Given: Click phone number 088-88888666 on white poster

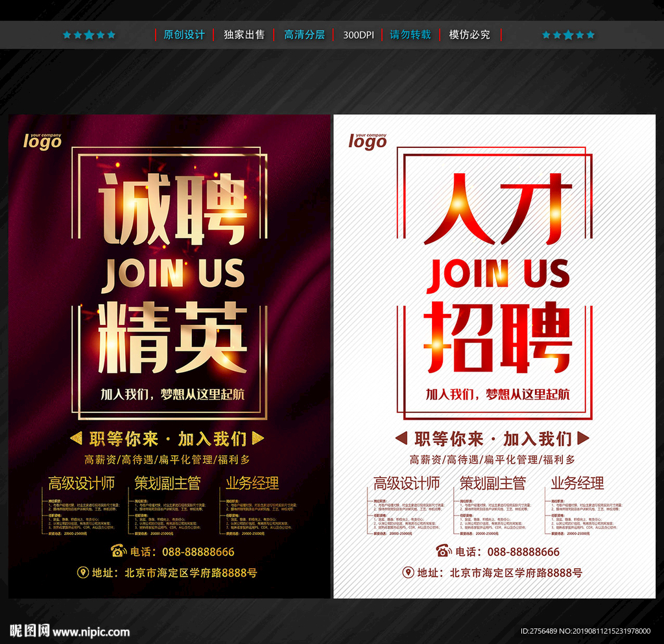Looking at the screenshot, I should 523,552.
